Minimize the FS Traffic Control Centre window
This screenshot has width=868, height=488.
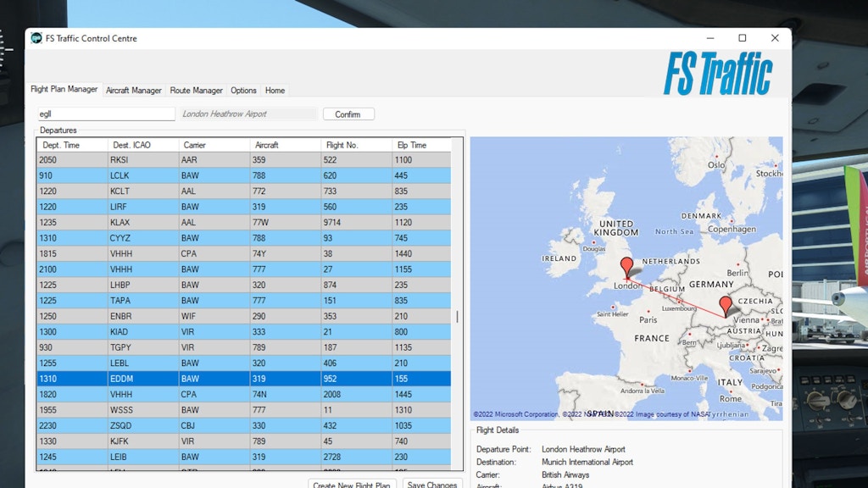click(x=710, y=38)
